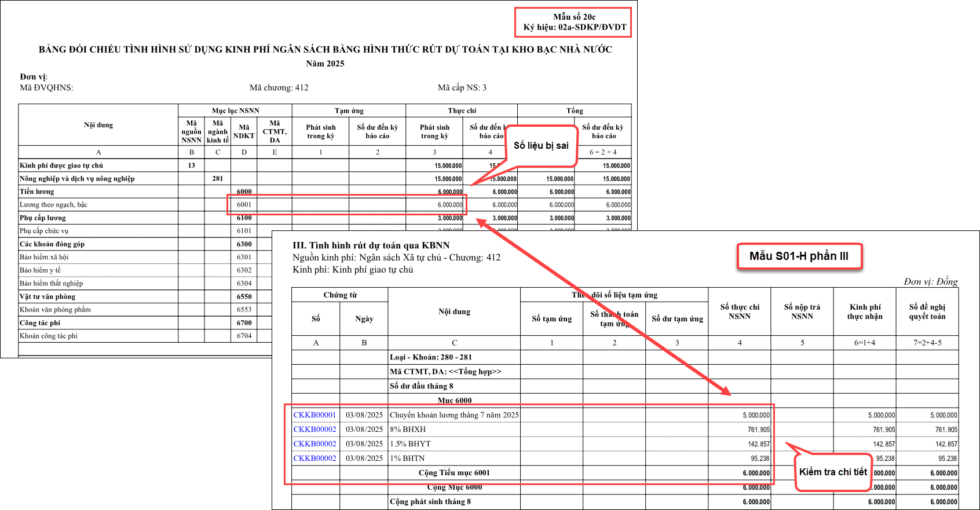The height and width of the screenshot is (510, 980).
Task: Click the 'Cộng Tiểu mục 6001' subtotal label
Action: point(454,473)
